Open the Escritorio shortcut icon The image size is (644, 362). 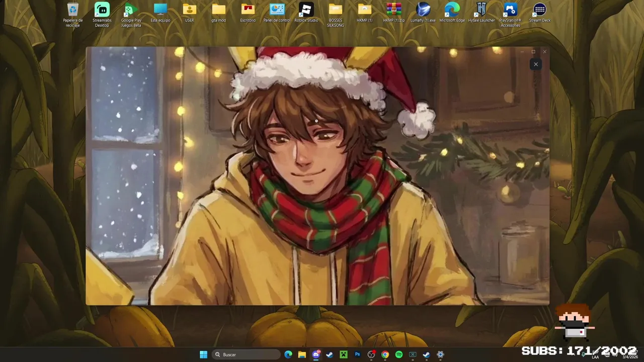coord(248,13)
